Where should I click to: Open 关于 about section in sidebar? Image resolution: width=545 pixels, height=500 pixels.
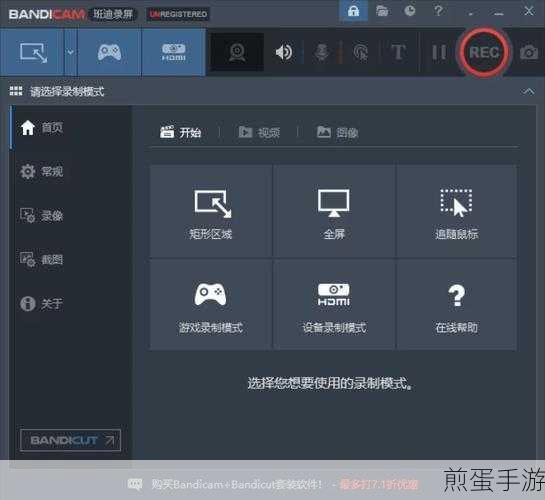pos(42,303)
